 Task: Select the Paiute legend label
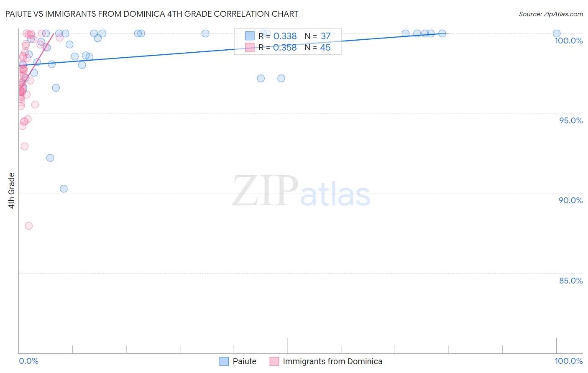[x=245, y=361]
